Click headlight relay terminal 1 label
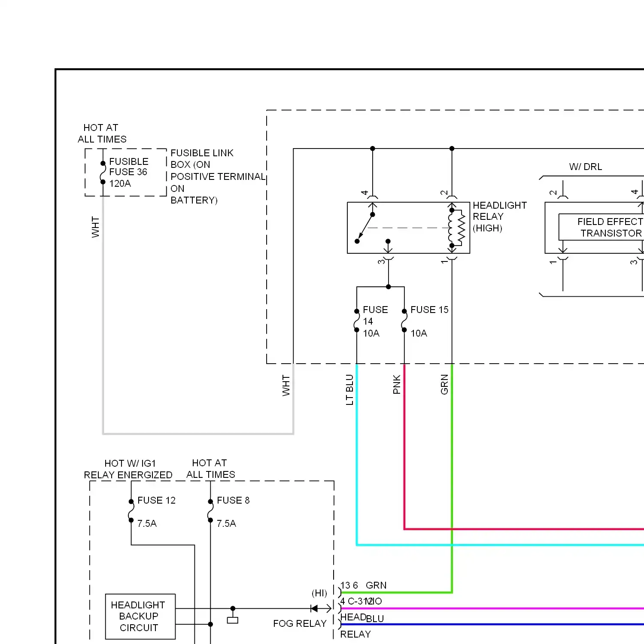 point(444,261)
